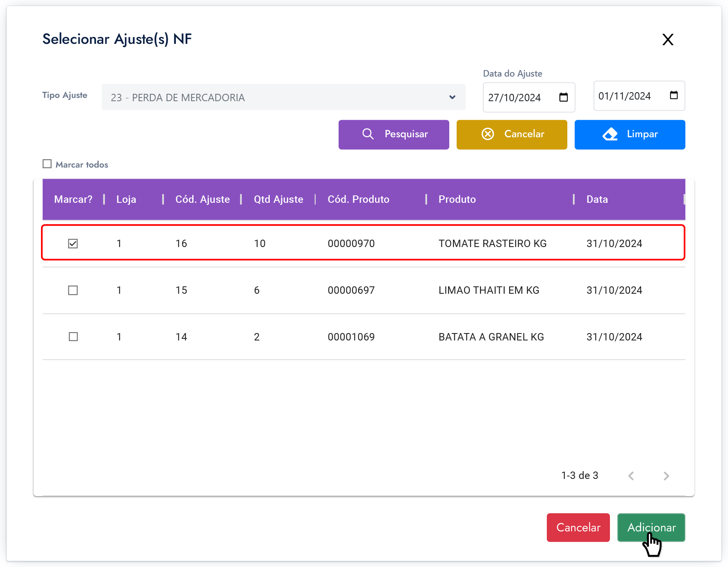728x567 pixels.
Task: Check the BATATA A GRANEL KG row checkbox
Action: coord(73,337)
